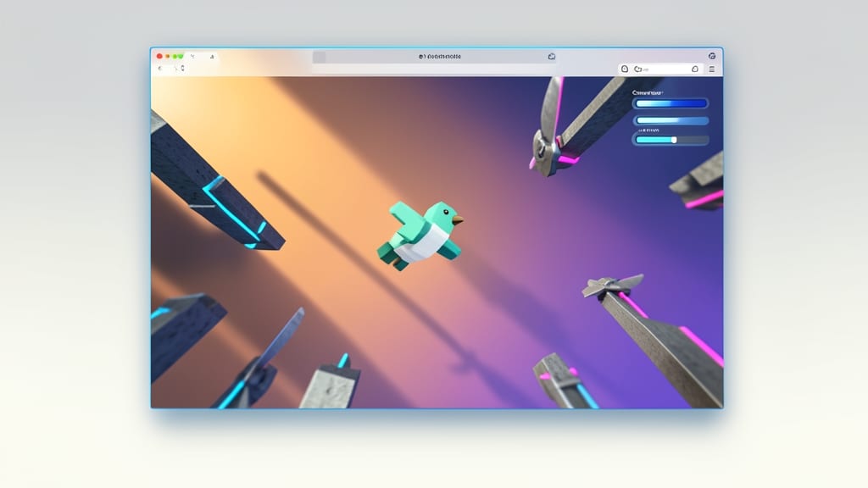The height and width of the screenshot is (488, 868).
Task: Click the cyan bottom slider with the white handle
Action: tap(671, 140)
